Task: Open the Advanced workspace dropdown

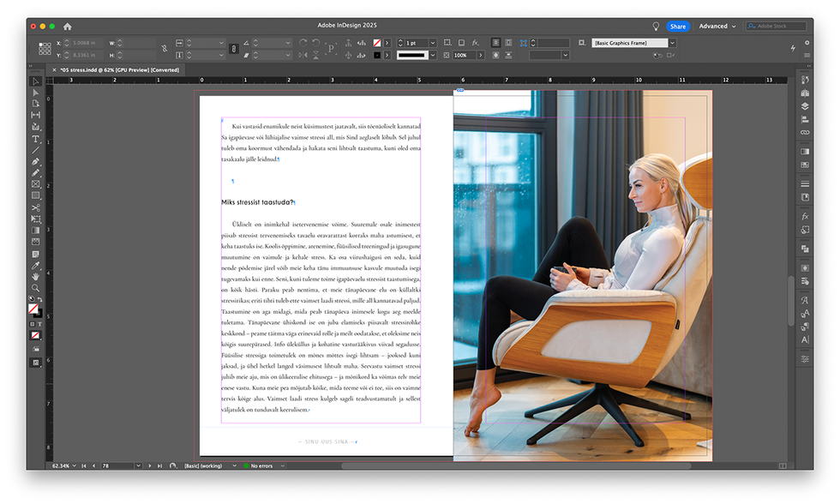Action: click(717, 27)
